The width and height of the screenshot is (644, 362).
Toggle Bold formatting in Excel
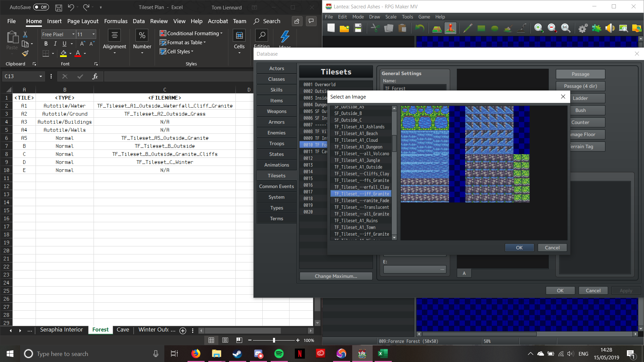[x=46, y=44]
